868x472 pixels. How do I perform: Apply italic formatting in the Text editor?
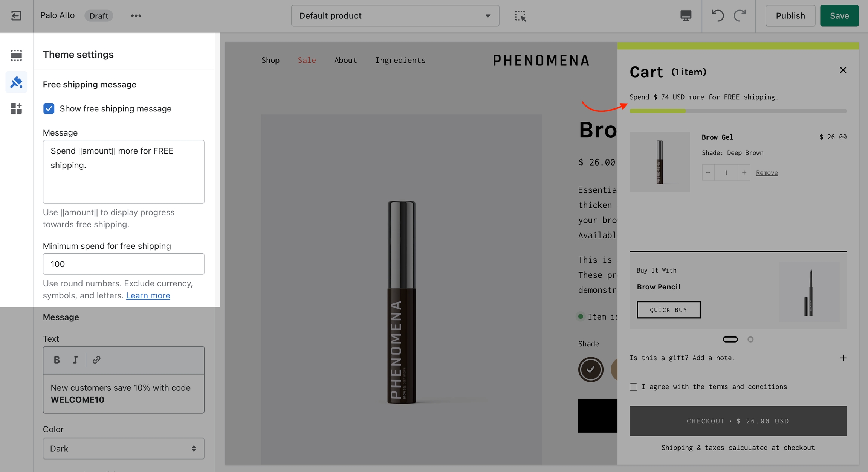(75, 360)
